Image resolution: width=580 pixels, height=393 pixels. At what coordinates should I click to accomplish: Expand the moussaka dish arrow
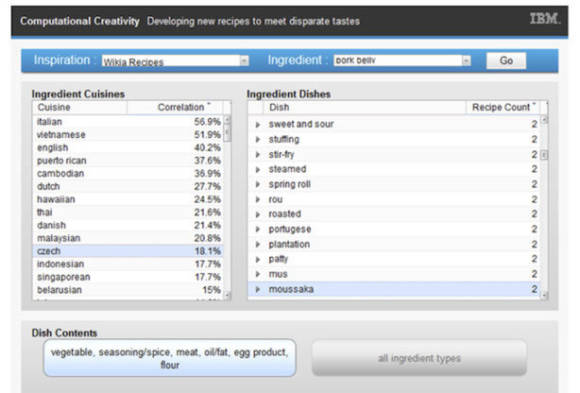pyautogui.click(x=258, y=289)
